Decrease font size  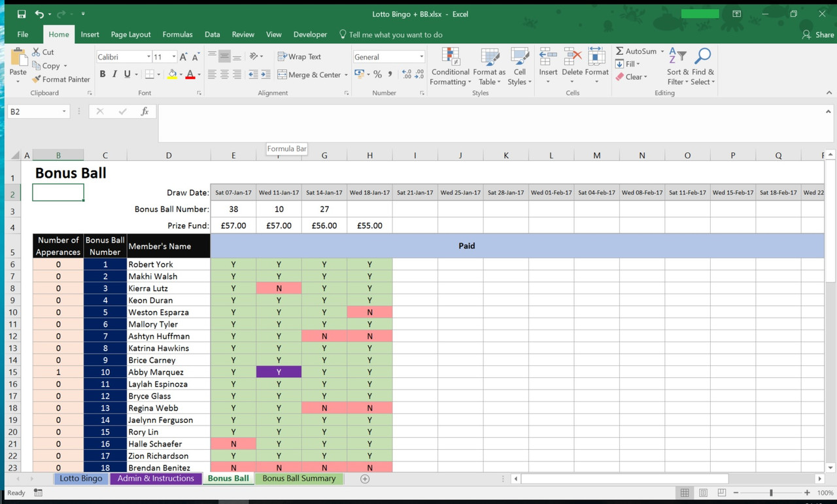tap(196, 57)
